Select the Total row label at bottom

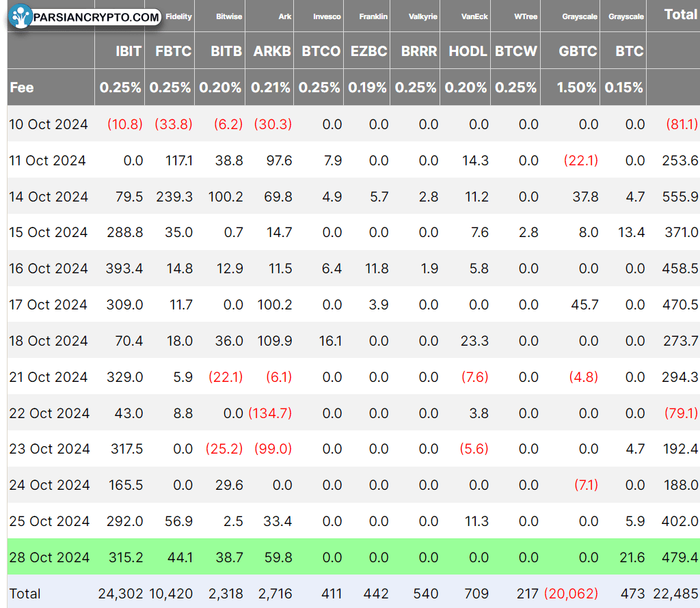25,594
